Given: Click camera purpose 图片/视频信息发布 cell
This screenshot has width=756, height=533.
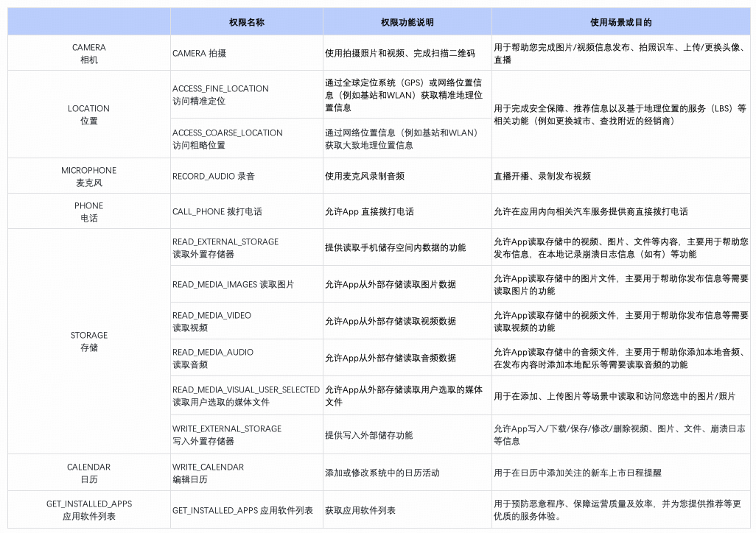Looking at the screenshot, I should click(620, 54).
